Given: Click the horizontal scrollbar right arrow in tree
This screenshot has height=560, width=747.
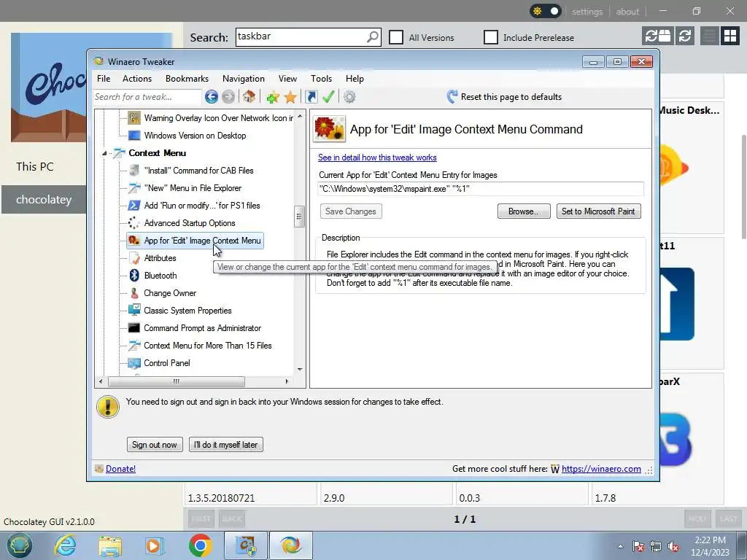Looking at the screenshot, I should (x=287, y=381).
